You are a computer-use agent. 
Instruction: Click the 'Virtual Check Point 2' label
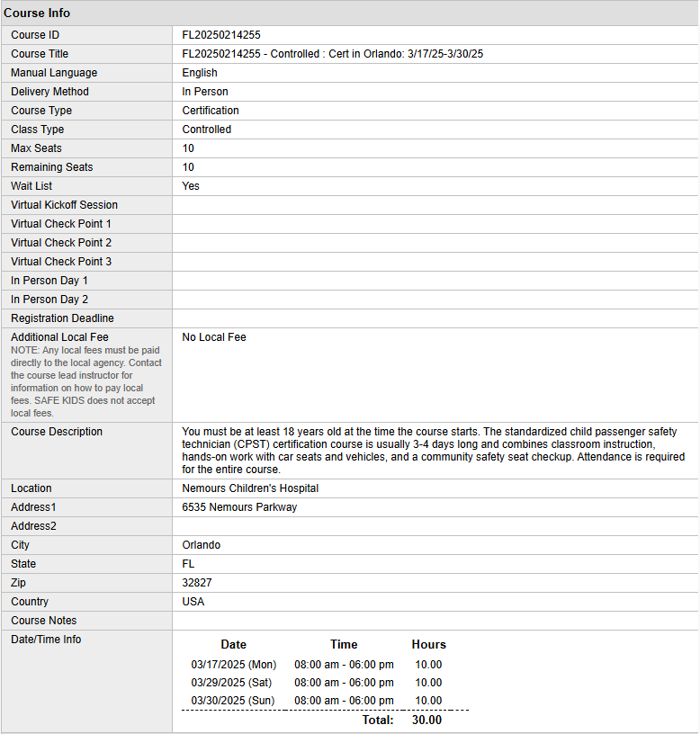click(x=61, y=243)
